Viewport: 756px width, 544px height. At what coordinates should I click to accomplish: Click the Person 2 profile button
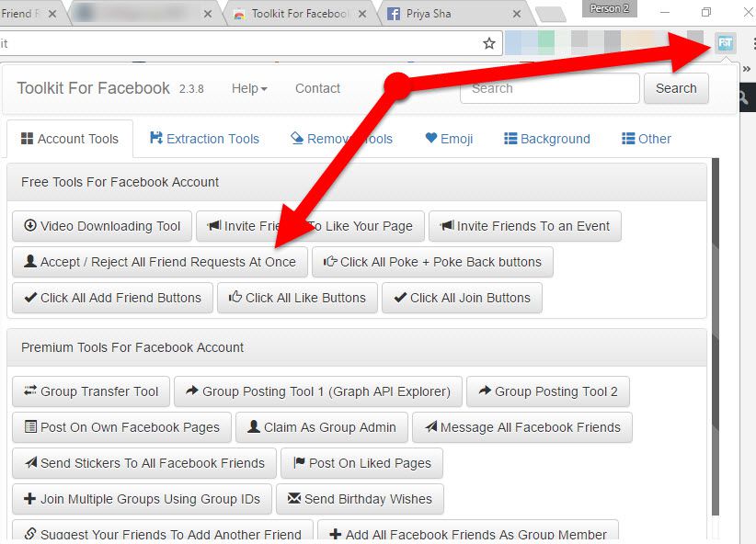pyautogui.click(x=610, y=8)
